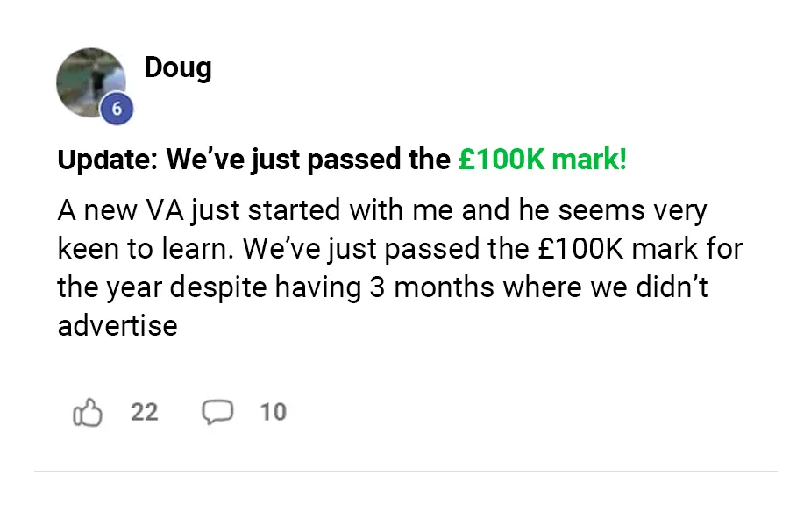This screenshot has height=532, width=811.
Task: Click the word Update: in the title
Action: [107, 160]
